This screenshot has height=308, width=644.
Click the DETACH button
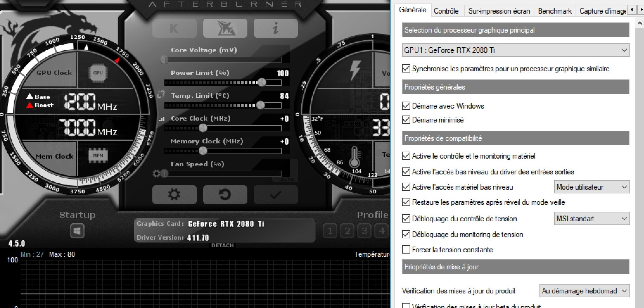click(222, 245)
